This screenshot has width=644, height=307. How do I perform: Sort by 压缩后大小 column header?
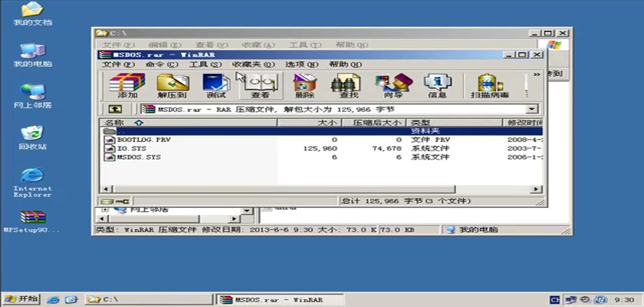[x=374, y=123]
